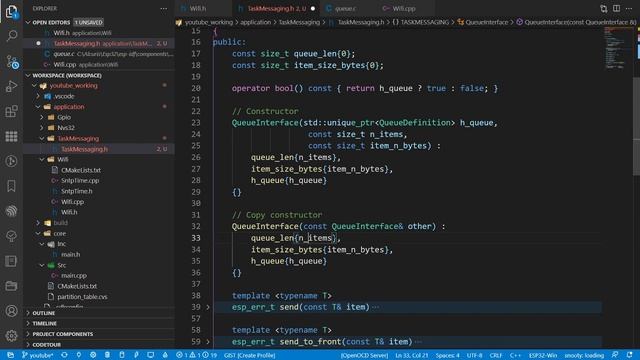Click the unsaved dot on TaskMessaging.h tab
This screenshot has height=360, width=640.
click(313, 9)
